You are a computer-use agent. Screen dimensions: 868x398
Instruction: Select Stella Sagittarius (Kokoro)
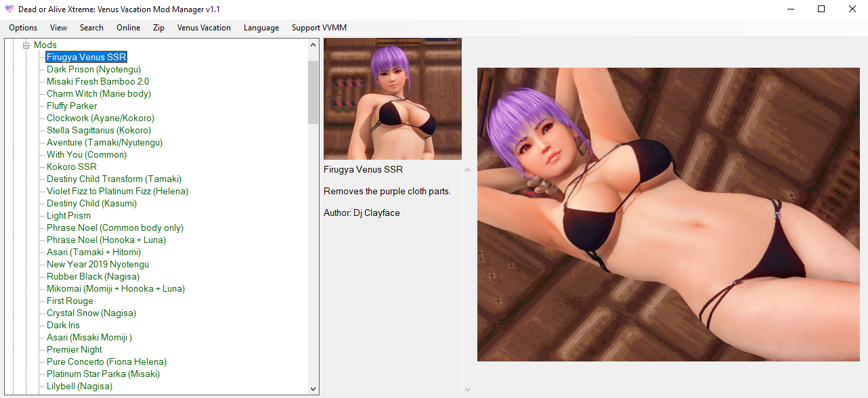(99, 130)
